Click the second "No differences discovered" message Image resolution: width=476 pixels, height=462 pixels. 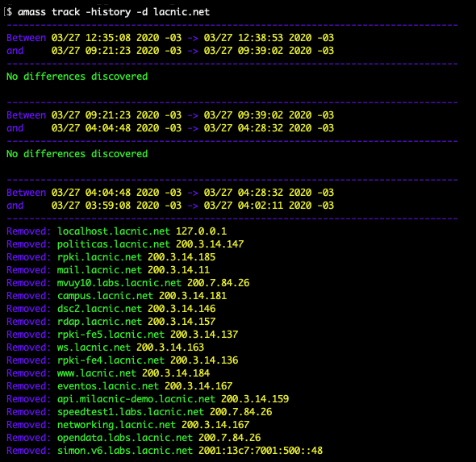(77, 154)
